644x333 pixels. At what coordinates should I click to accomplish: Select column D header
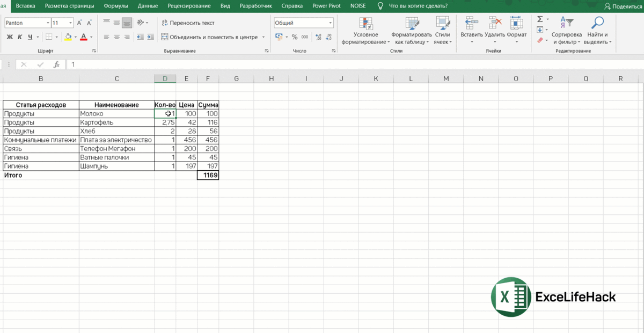[x=165, y=79]
